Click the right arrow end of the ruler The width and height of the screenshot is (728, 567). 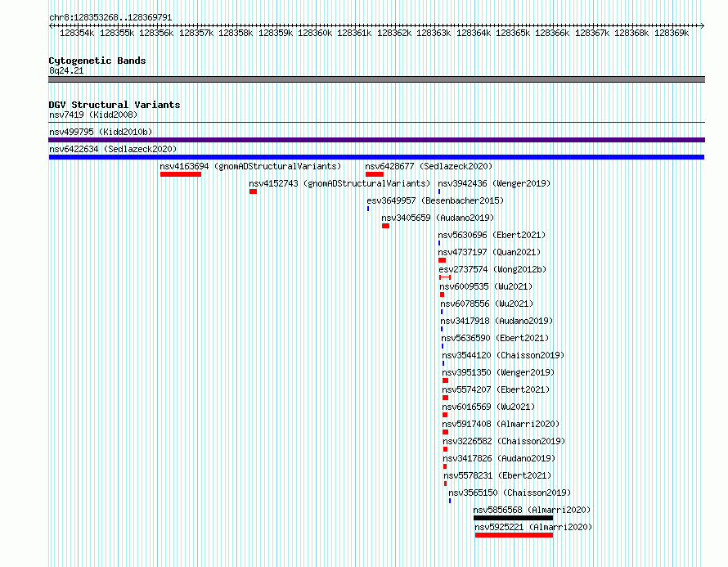[703, 26]
